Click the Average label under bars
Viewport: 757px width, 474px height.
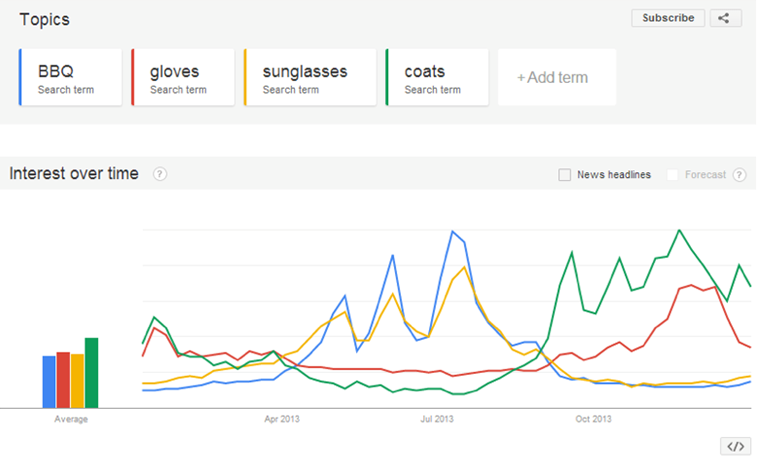pyautogui.click(x=71, y=419)
